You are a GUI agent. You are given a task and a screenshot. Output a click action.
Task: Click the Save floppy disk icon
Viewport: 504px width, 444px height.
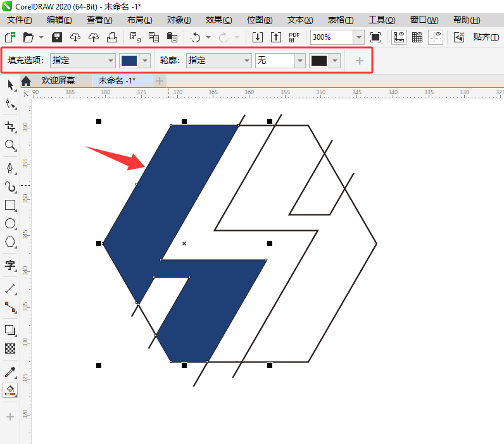click(57, 37)
